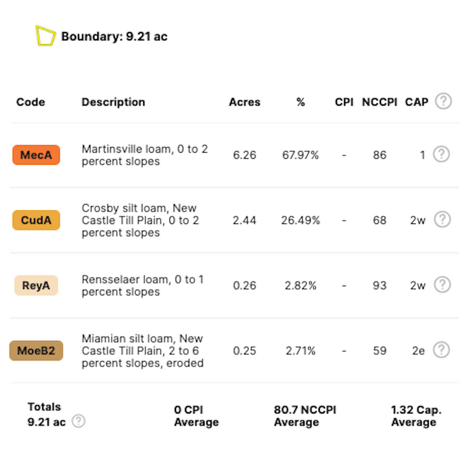This screenshot has width=467, height=476.
Task: Click the Code column header
Action: [31, 102]
